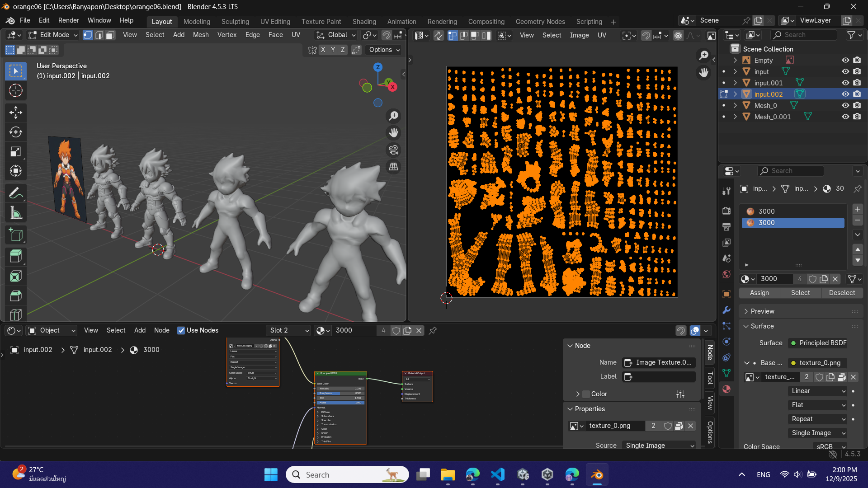868x488 pixels.
Task: Adjust the Roughness slider in Principled BSDF
Action: (340, 393)
